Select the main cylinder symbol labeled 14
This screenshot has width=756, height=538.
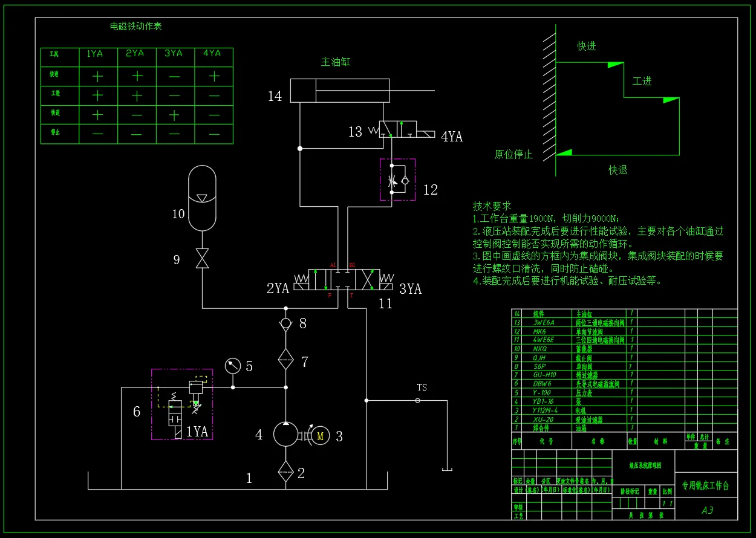pos(339,91)
